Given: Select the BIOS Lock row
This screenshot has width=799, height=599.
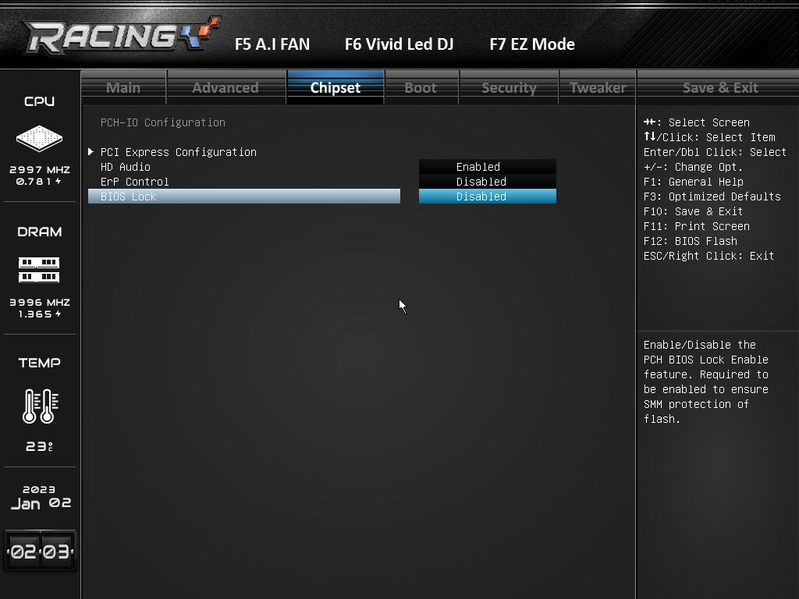Looking at the screenshot, I should tap(244, 197).
